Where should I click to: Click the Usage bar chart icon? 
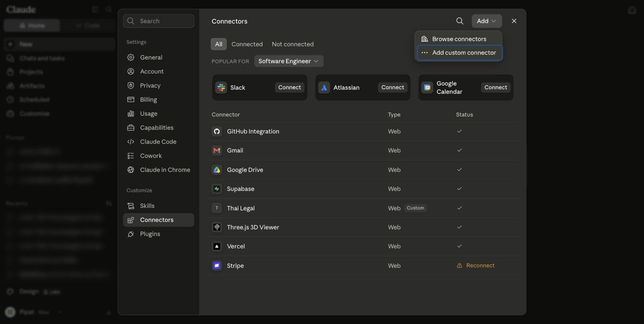pyautogui.click(x=131, y=114)
